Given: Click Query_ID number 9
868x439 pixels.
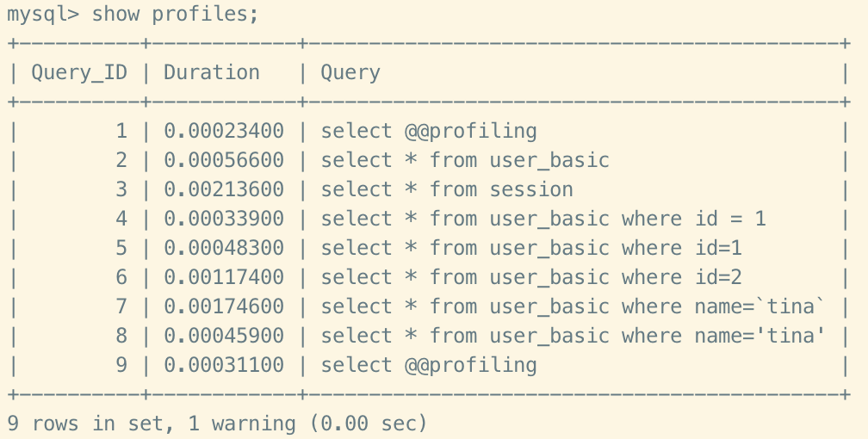Looking at the screenshot, I should point(121,366).
